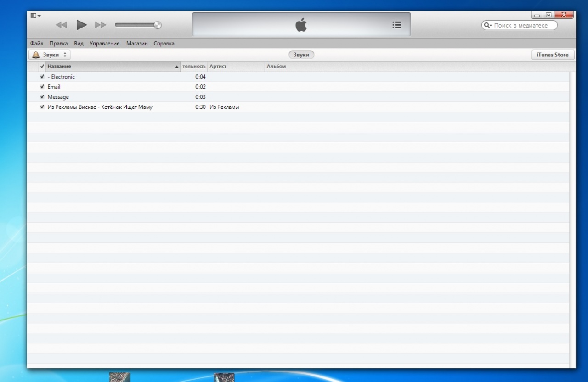Minimize the iTunes window
This screenshot has width=588, height=382.
click(x=537, y=15)
